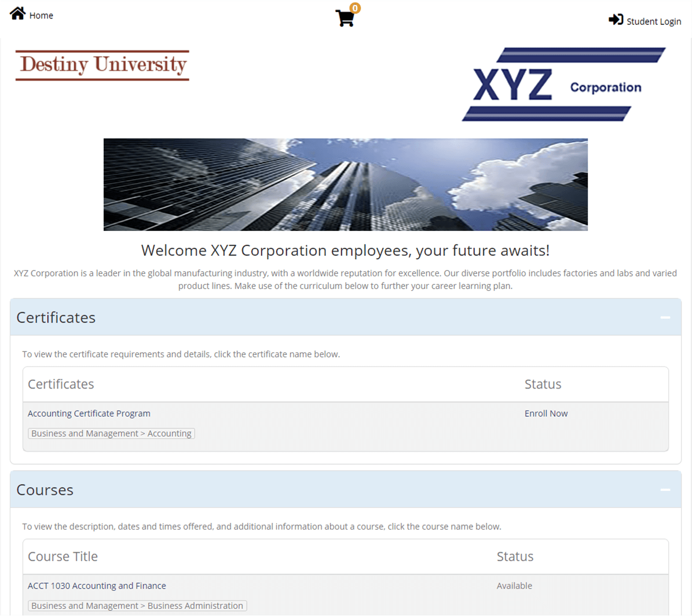
Task: Click Enroll Now for the Accounting Certificate
Action: (545, 413)
